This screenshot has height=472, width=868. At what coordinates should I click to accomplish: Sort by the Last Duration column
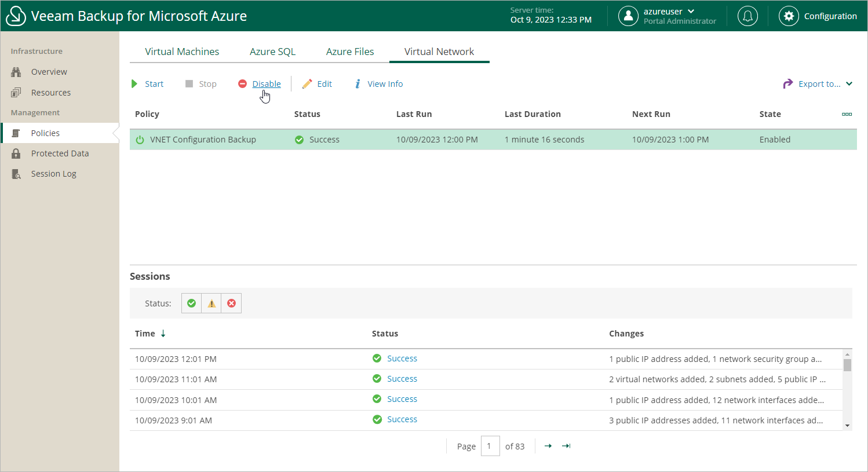coord(533,114)
